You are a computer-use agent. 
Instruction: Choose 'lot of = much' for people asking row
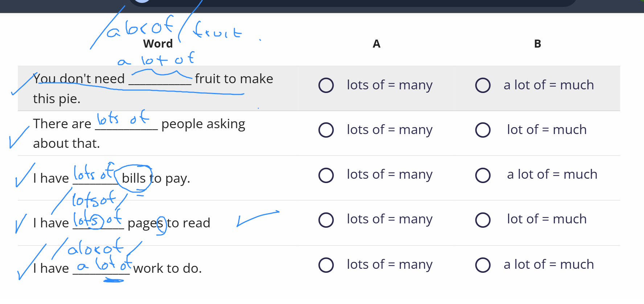483,130
